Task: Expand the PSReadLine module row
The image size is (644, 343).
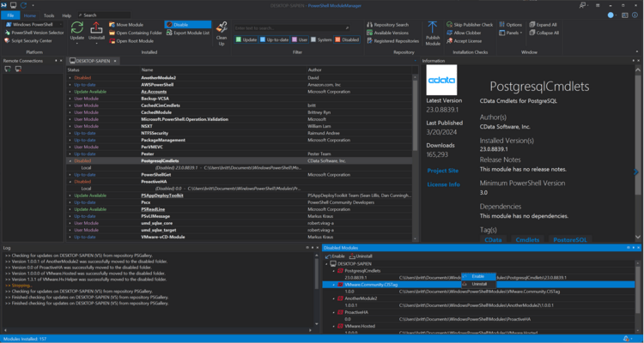Action: click(70, 209)
